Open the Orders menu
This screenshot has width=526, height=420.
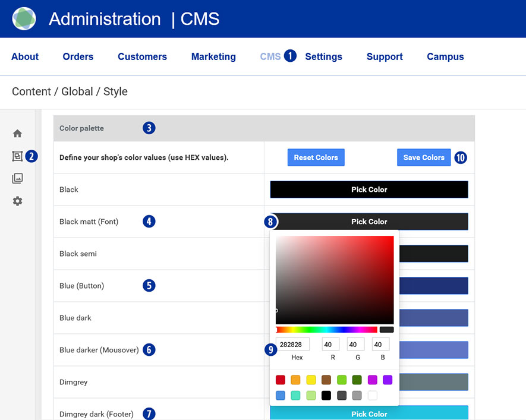tap(78, 57)
